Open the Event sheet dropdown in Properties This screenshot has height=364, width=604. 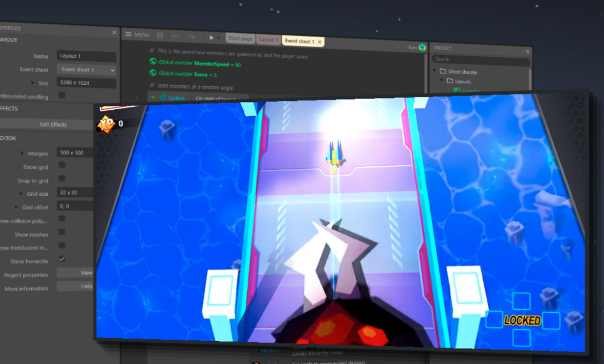86,70
